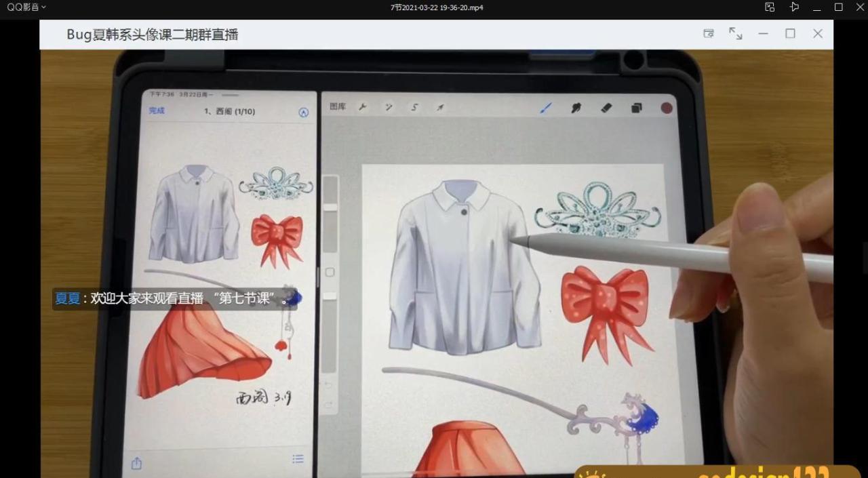The image size is (868, 478).
Task: Open the Procreate Gallery
Action: 338,106
